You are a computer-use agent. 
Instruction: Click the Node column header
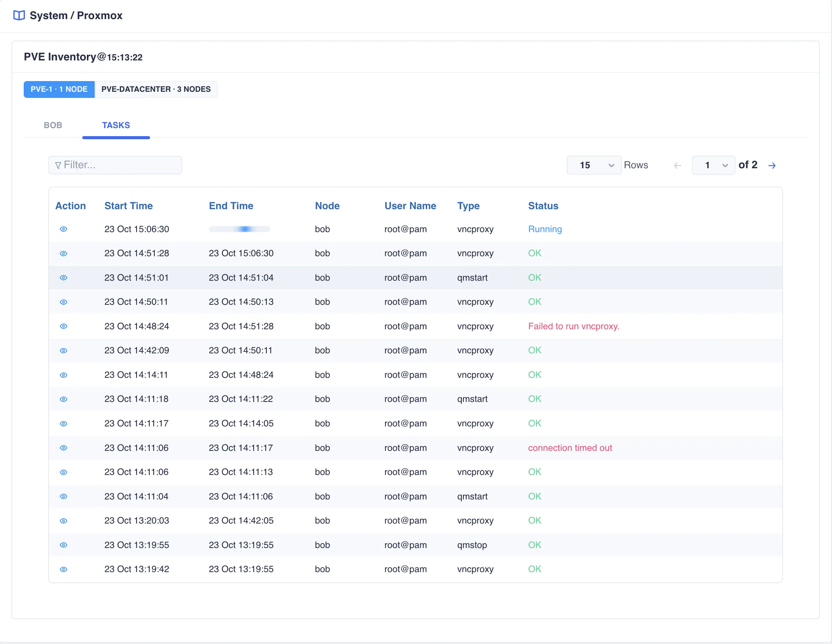(327, 206)
